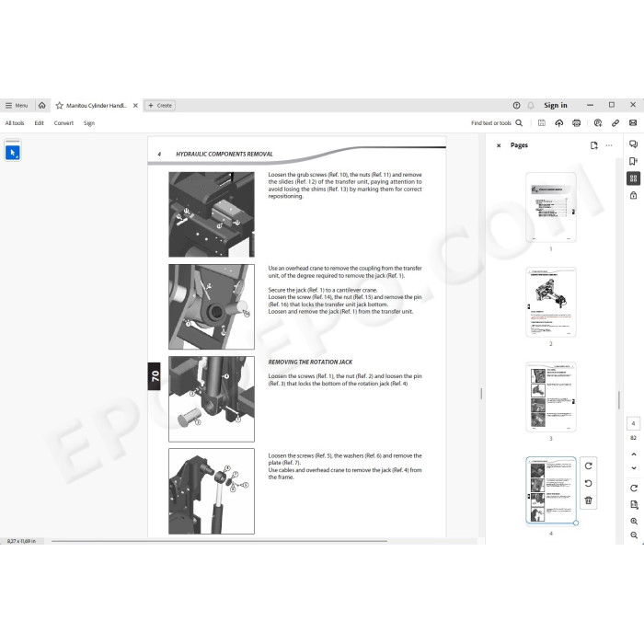Toggle the page thumbnails panel icon
644x644 pixels.
click(x=633, y=178)
